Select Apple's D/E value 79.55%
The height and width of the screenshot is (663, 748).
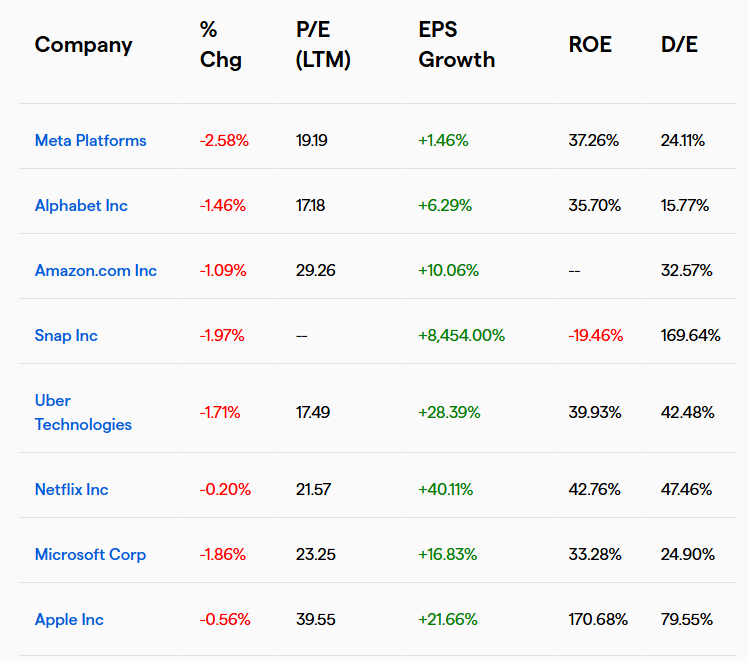(x=687, y=619)
